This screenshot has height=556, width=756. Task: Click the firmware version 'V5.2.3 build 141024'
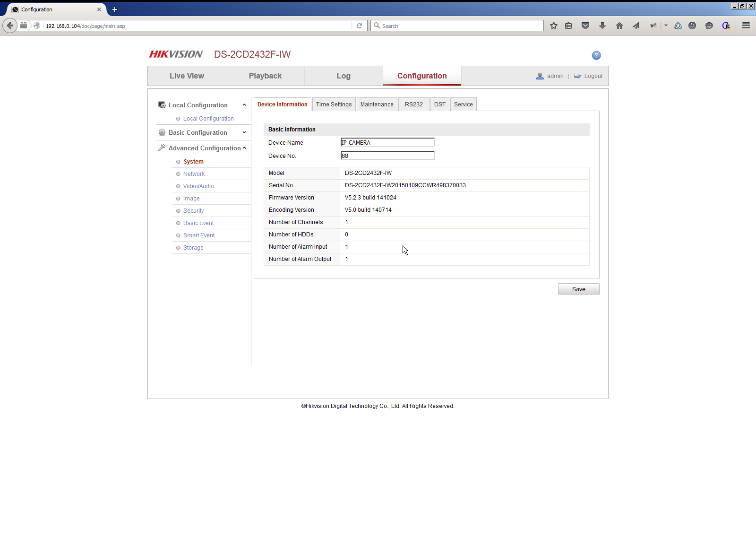(370, 198)
